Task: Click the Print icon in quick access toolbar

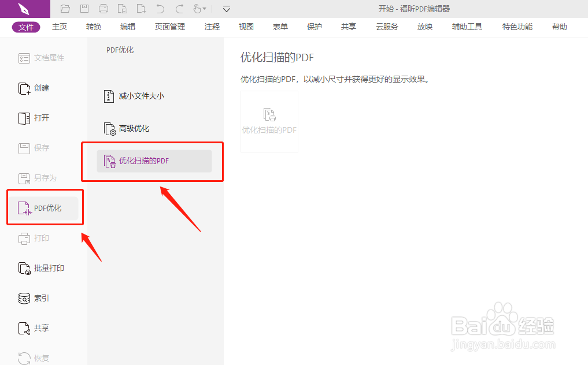Action: click(x=103, y=9)
